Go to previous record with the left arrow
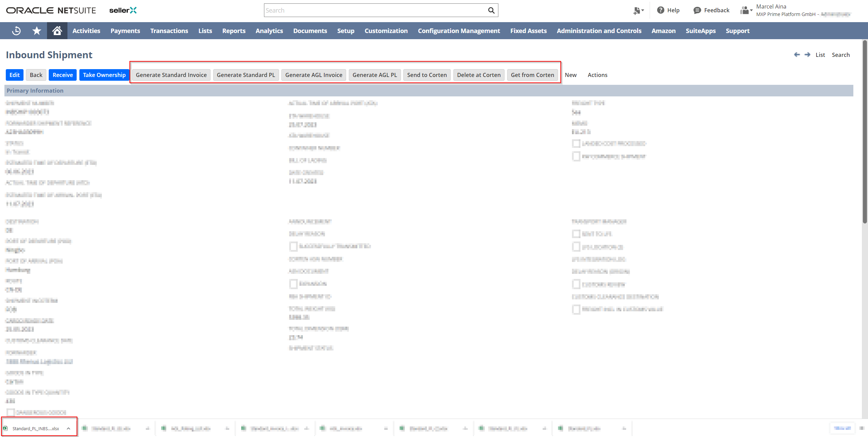Viewport: 868px width, 437px height. coord(797,54)
